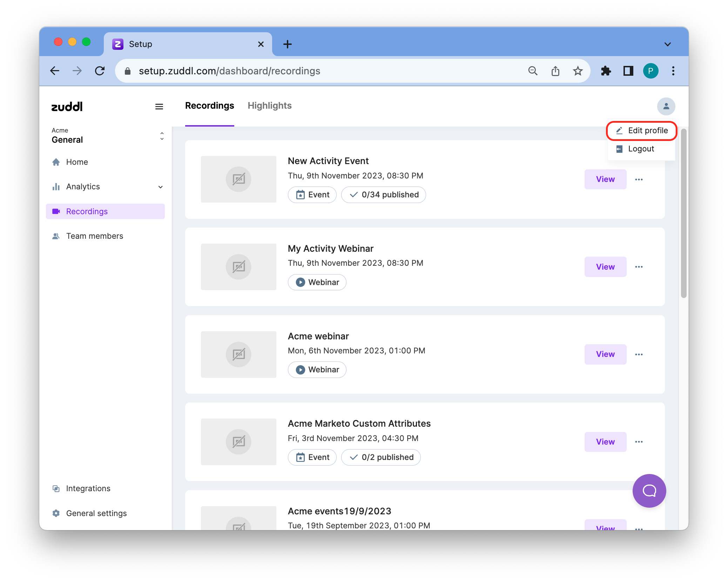
Task: Open the user profile avatar menu
Action: (x=666, y=106)
